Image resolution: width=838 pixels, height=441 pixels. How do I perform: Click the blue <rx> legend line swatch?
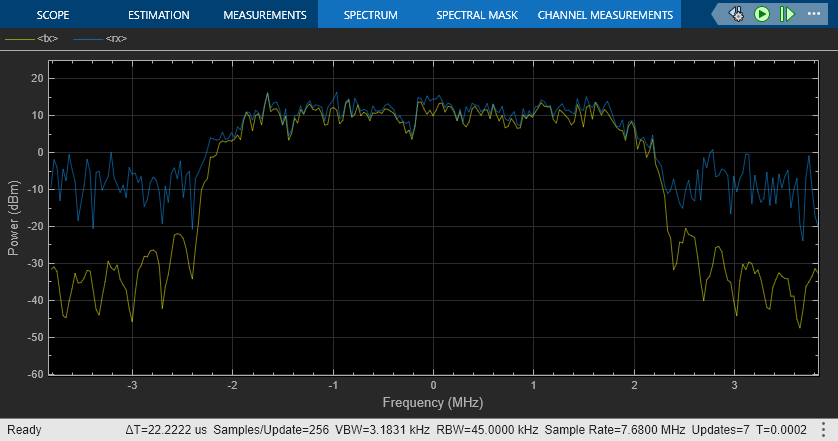(x=88, y=38)
